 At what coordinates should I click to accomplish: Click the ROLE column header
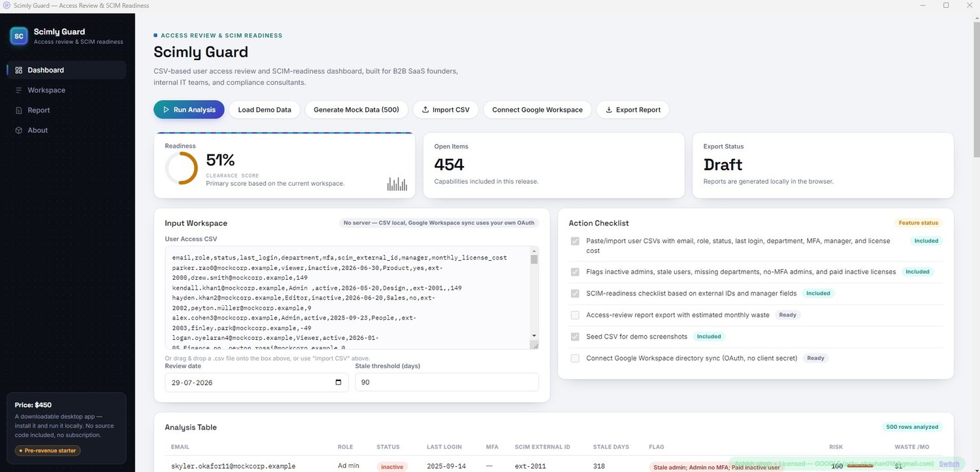coord(345,447)
